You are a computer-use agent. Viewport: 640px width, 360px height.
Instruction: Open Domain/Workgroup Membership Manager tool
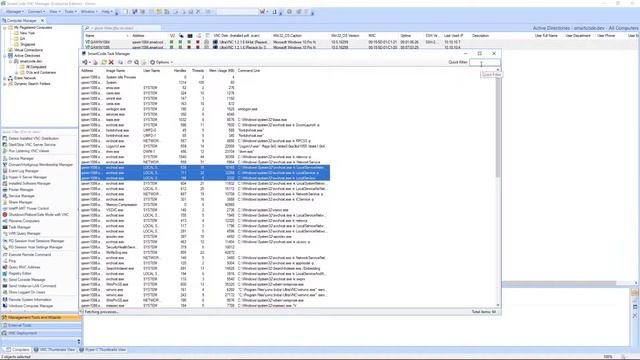(x=38, y=164)
